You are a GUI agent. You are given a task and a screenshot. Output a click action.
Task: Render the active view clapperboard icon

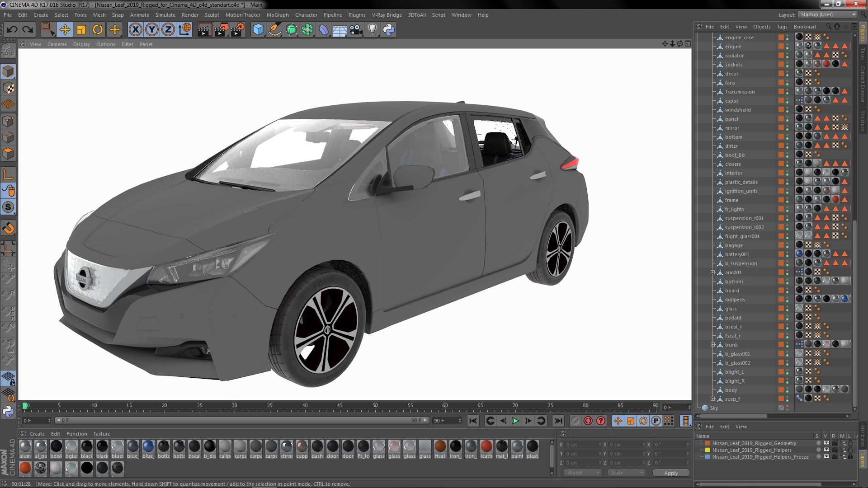coord(204,30)
